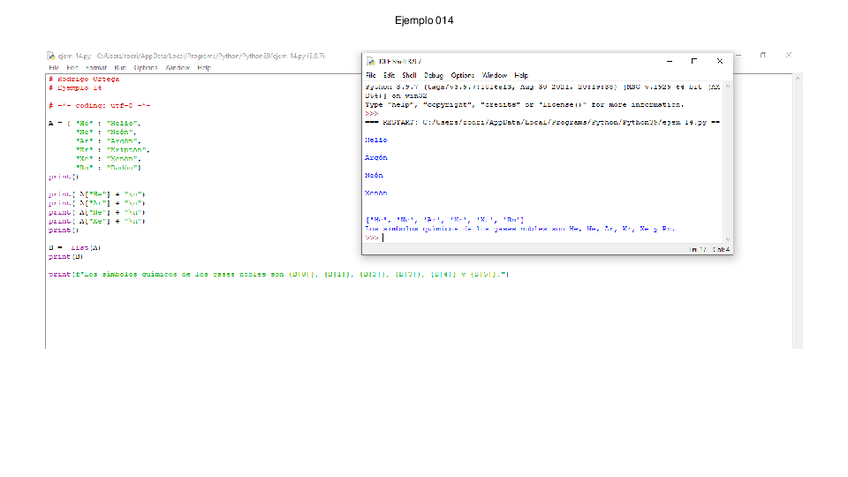Click the IDLE Shell window title icon
Image resolution: width=848 pixels, height=477 pixels.
tap(370, 61)
